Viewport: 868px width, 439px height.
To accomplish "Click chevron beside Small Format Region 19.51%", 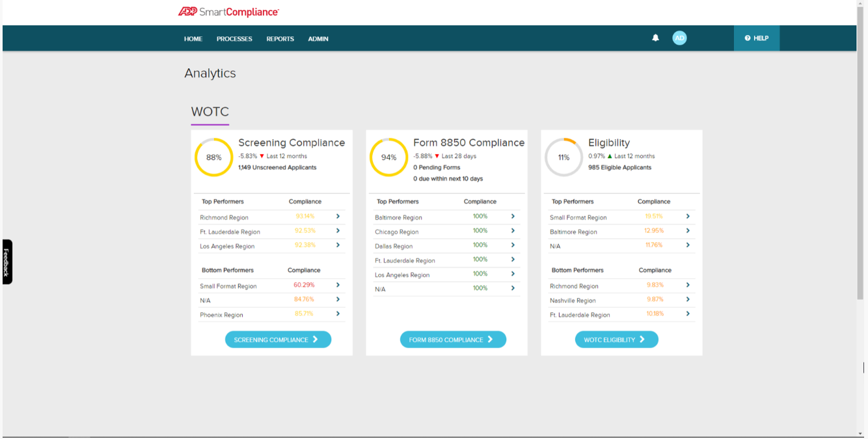I will coord(688,217).
